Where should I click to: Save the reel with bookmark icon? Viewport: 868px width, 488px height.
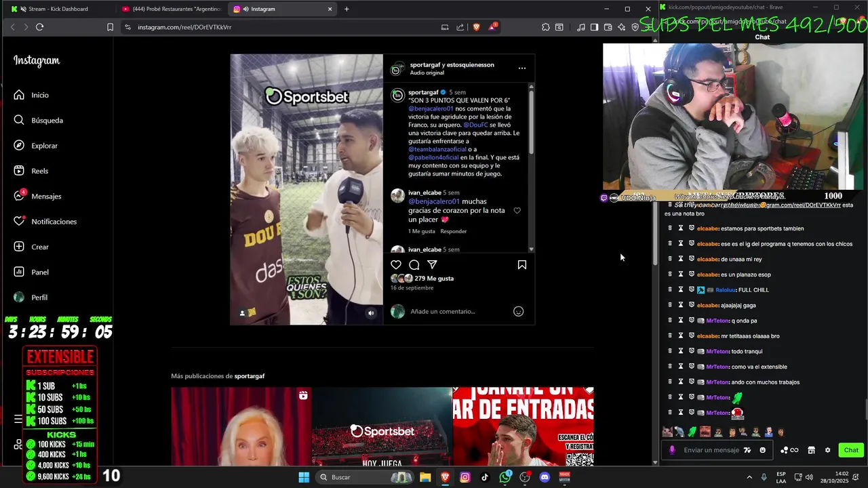(522, 265)
